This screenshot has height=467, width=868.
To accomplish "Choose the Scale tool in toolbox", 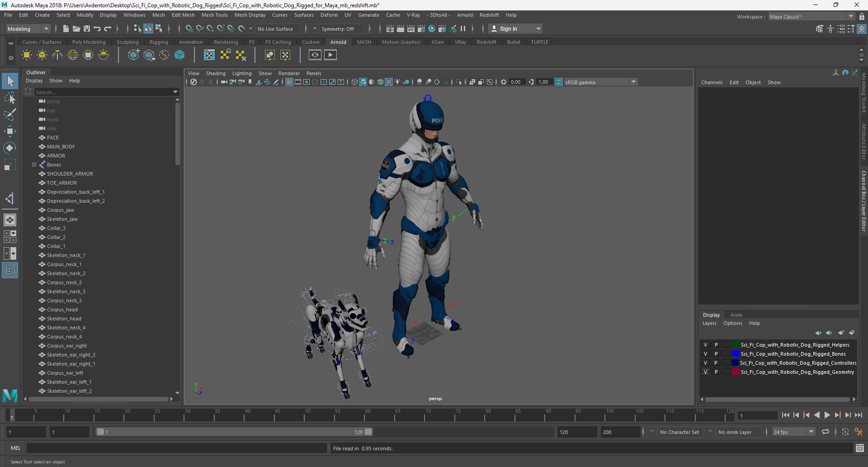I will 10,165.
